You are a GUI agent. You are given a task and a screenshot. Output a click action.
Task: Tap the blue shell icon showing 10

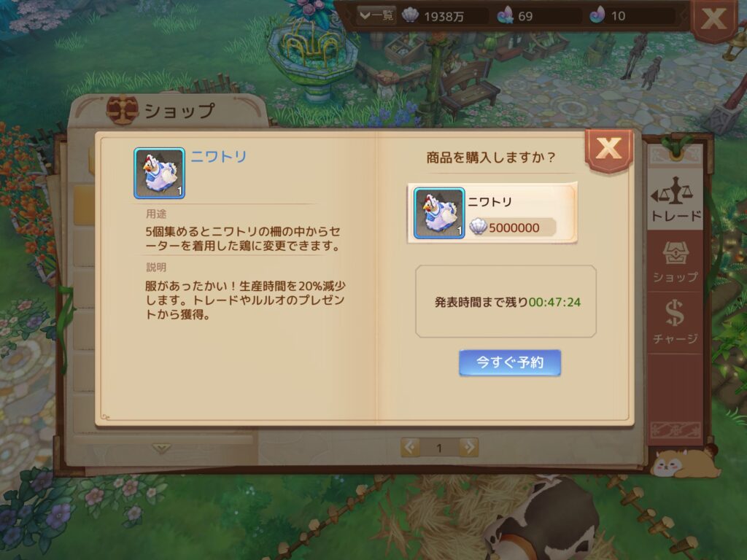tap(597, 15)
